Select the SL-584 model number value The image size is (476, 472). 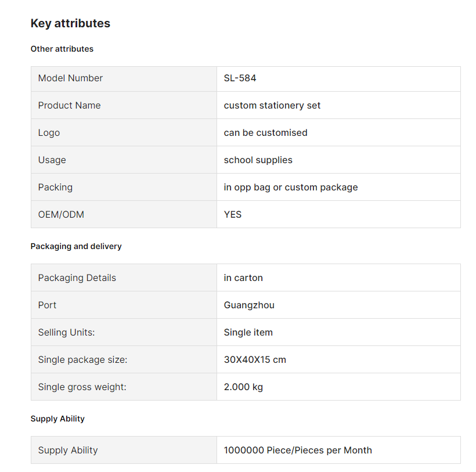click(240, 78)
